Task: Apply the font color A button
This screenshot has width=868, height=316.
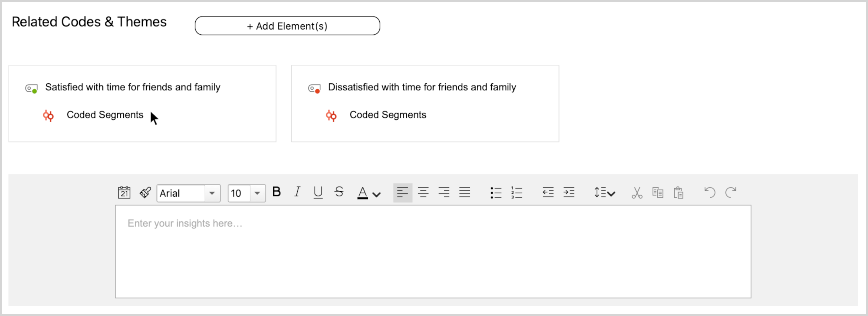Action: [x=363, y=193]
